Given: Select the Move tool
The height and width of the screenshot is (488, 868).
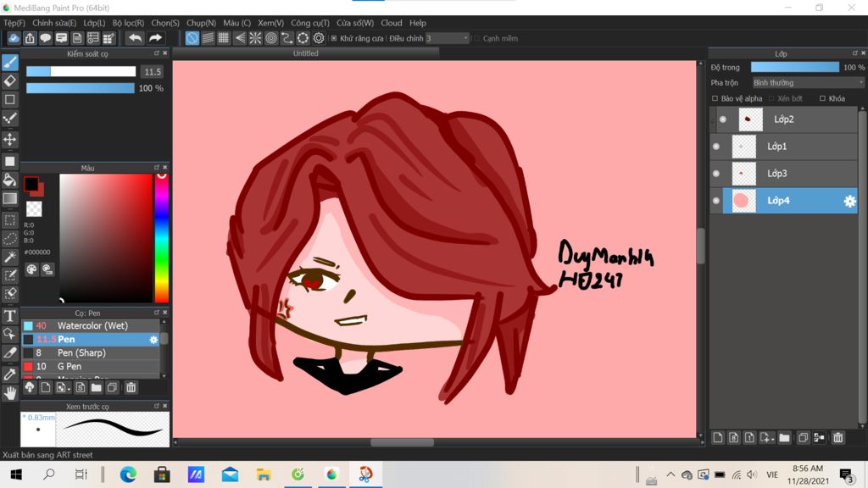Looking at the screenshot, I should [10, 139].
